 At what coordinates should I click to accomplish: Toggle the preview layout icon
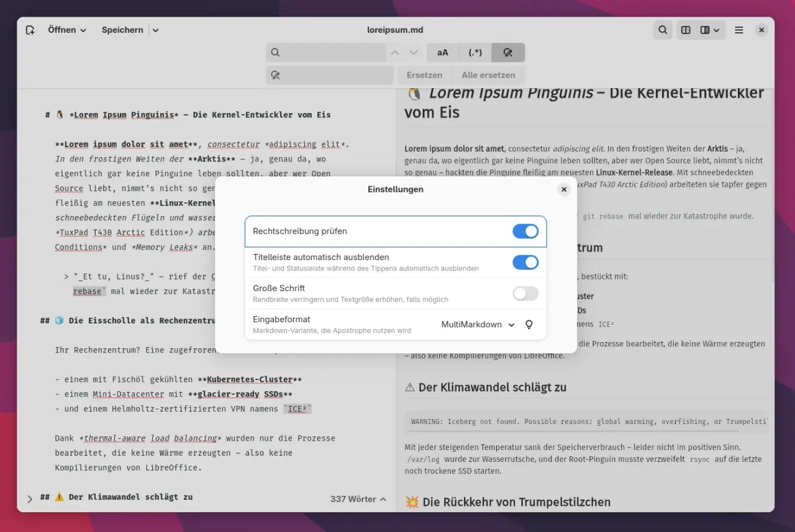pos(686,30)
